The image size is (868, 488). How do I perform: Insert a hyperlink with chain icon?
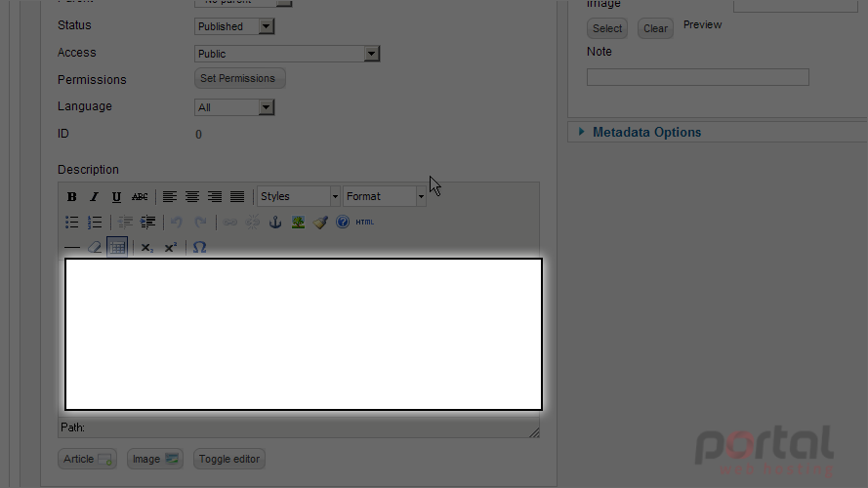(x=229, y=222)
